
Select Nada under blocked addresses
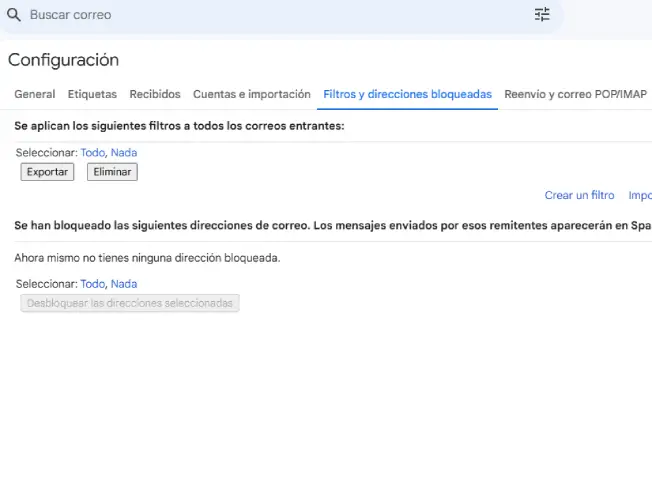[123, 284]
